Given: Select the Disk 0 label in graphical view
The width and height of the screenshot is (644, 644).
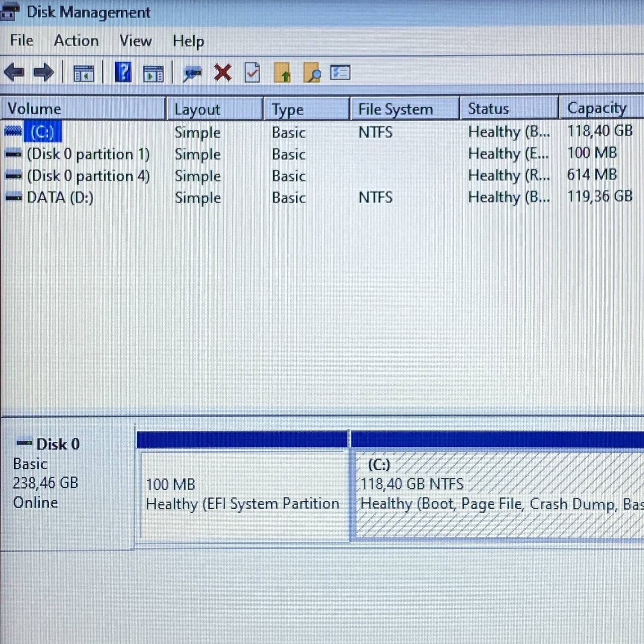Looking at the screenshot, I should (58, 444).
